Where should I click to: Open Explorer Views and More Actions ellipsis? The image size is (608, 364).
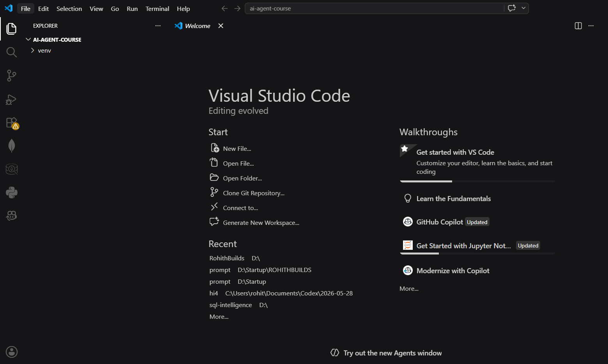[158, 26]
